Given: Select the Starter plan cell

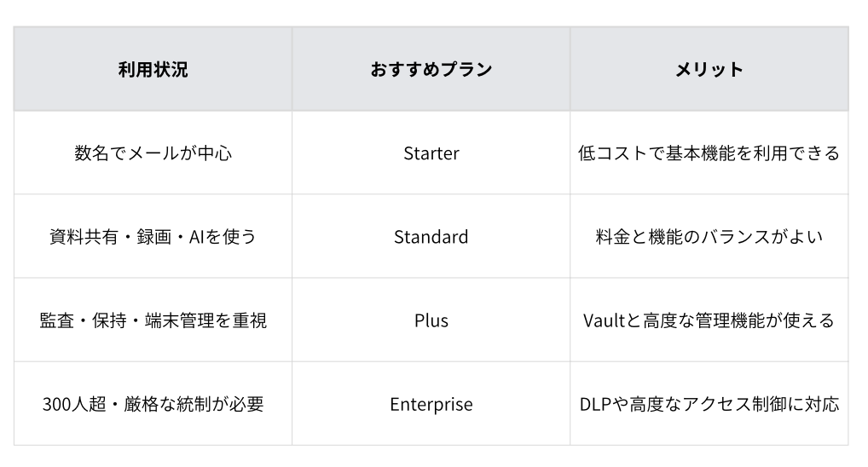Looking at the screenshot, I should [431, 153].
